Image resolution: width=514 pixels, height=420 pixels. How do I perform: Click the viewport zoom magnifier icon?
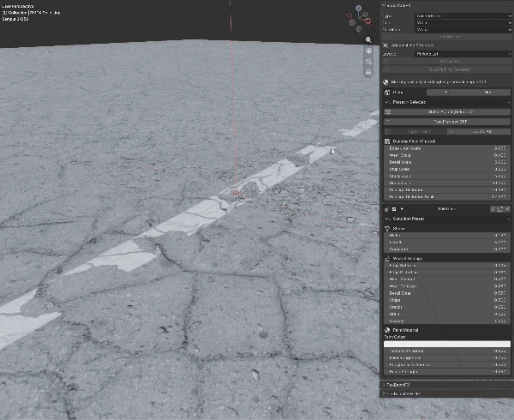pyautogui.click(x=368, y=39)
